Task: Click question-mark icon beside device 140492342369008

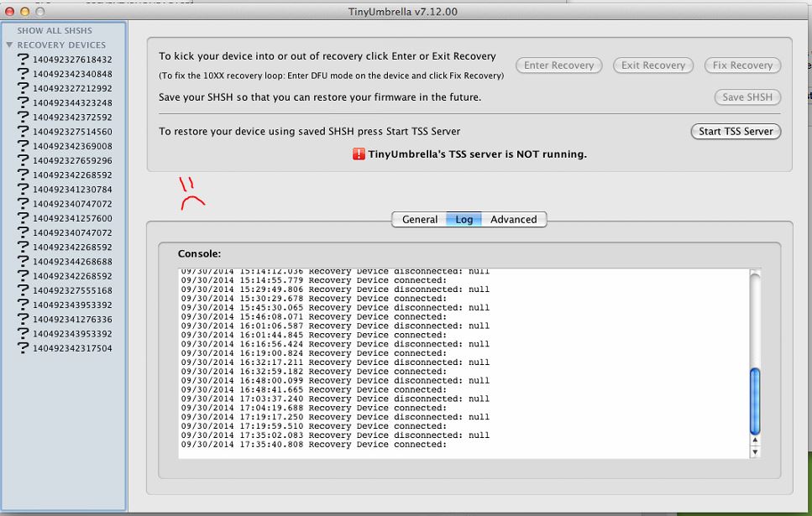Action: point(23,146)
